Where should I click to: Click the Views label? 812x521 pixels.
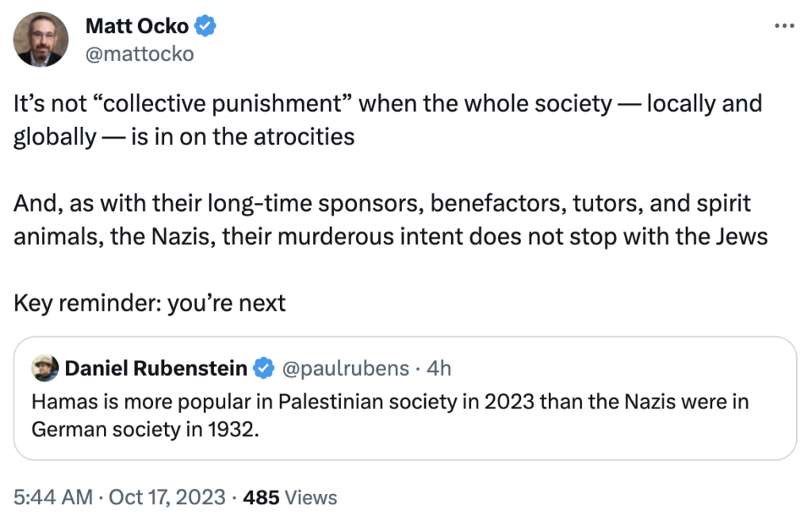311,497
